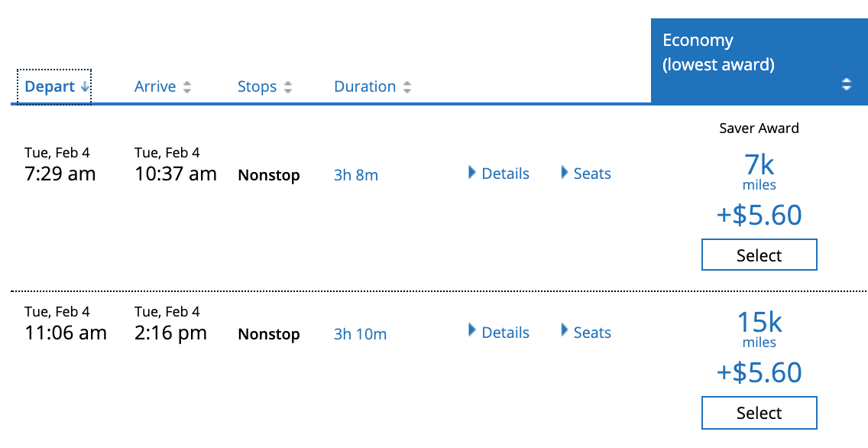
Task: Click the sort arrows icon beside Stops
Action: click(288, 87)
